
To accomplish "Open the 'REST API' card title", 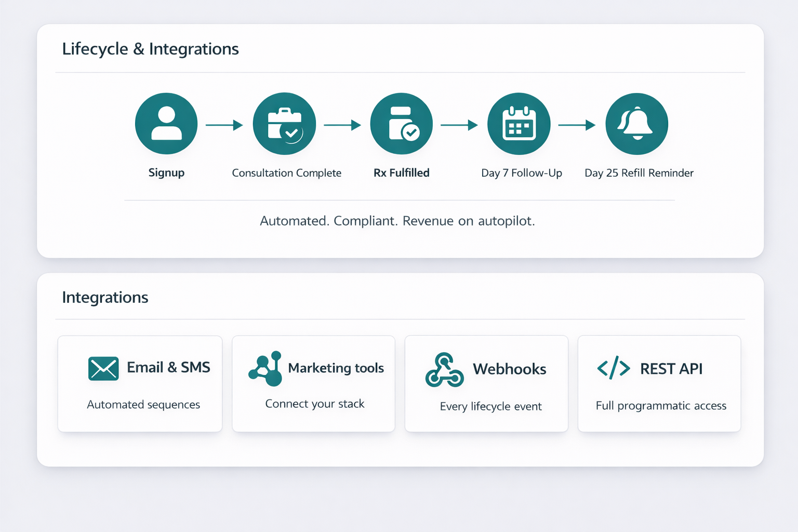I will [x=671, y=368].
